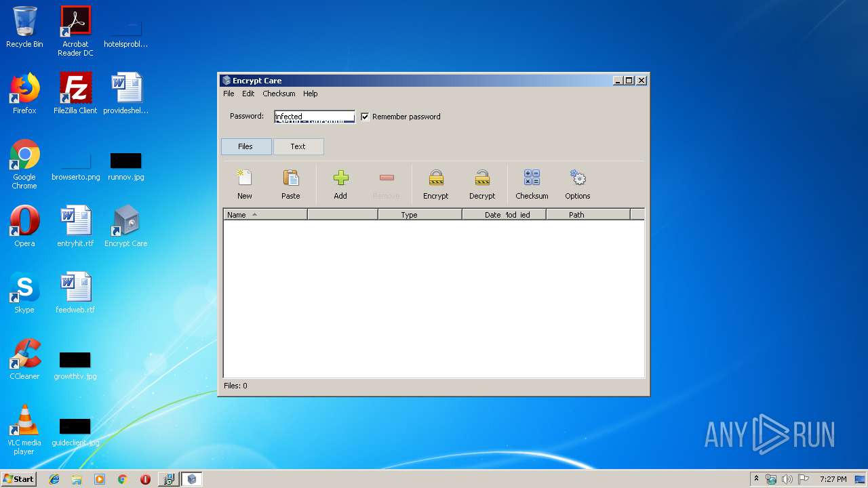The image size is (868, 488).
Task: Click the 7:27 PM taskbar clock
Action: [833, 479]
